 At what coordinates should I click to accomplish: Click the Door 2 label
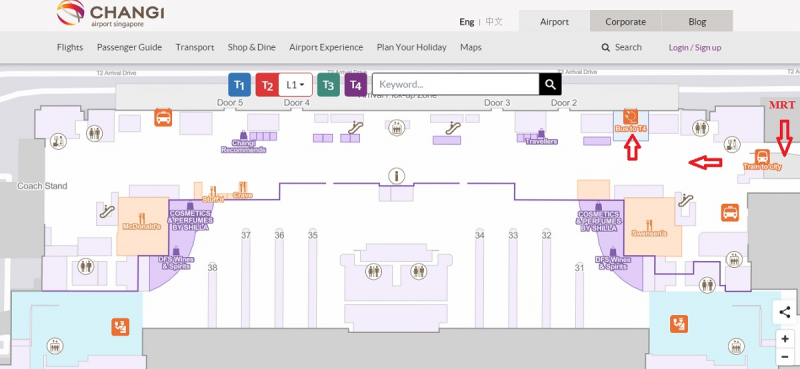point(564,103)
